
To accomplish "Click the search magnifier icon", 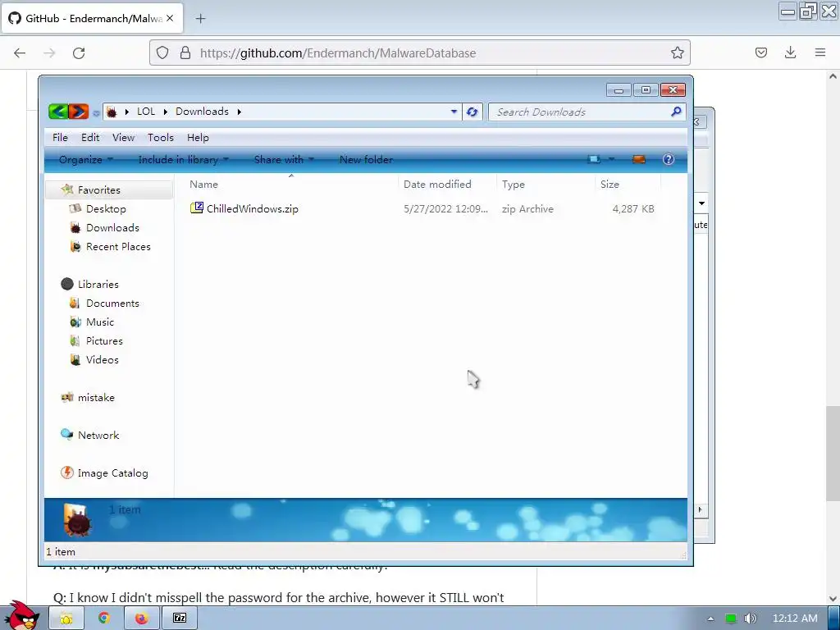I will (676, 112).
